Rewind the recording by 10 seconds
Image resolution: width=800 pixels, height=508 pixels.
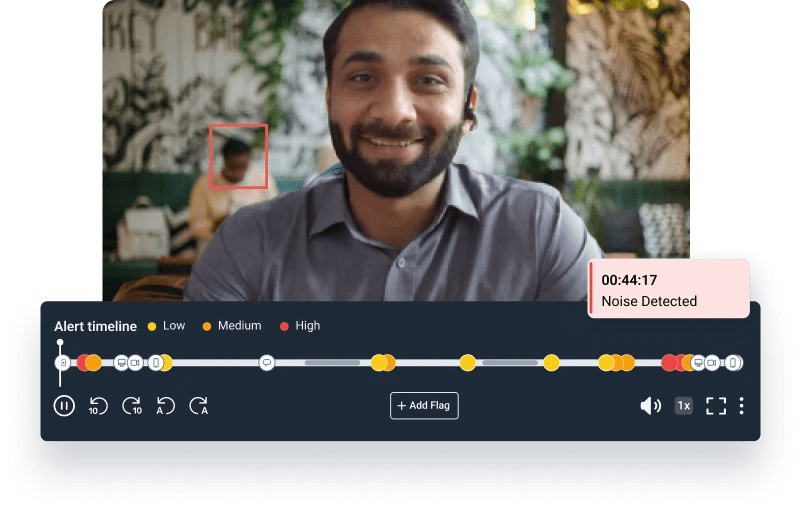[x=97, y=406]
